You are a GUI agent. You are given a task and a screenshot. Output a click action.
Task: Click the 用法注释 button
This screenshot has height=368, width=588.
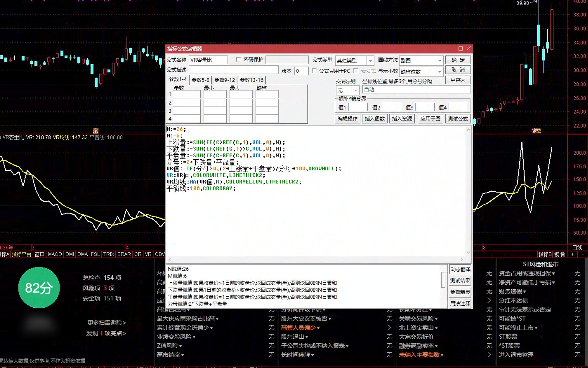[x=460, y=304]
